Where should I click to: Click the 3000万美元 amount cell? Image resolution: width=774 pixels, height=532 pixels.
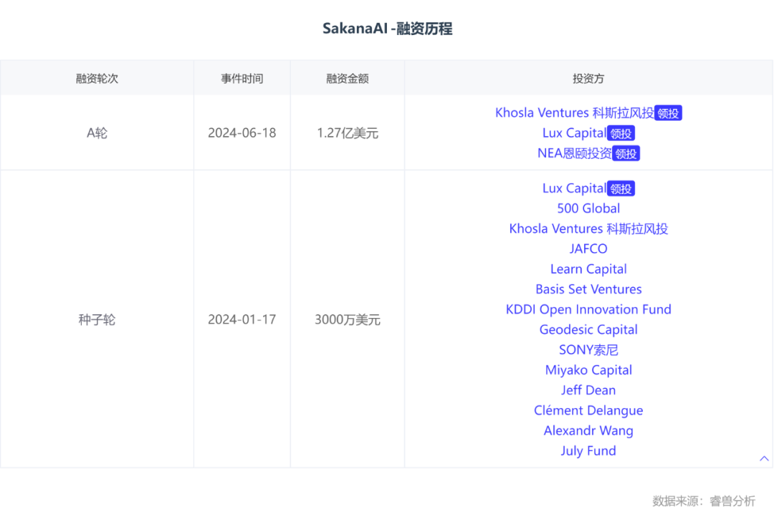(348, 319)
